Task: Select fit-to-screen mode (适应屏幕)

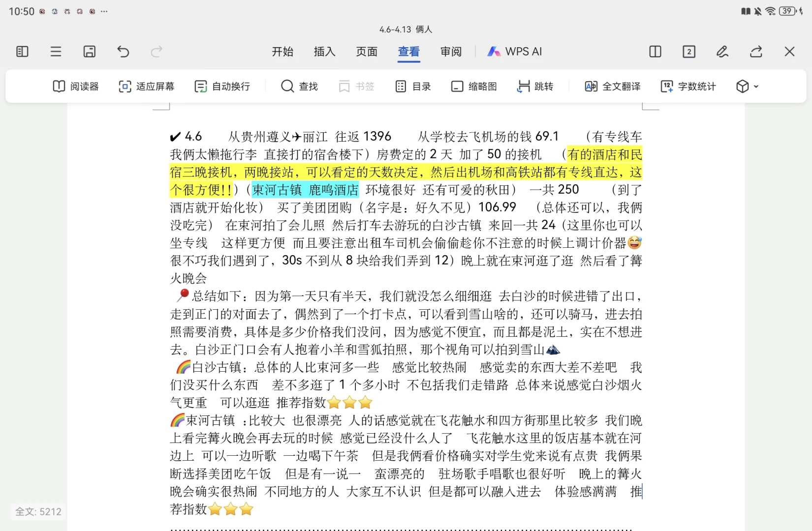Action: tap(146, 86)
